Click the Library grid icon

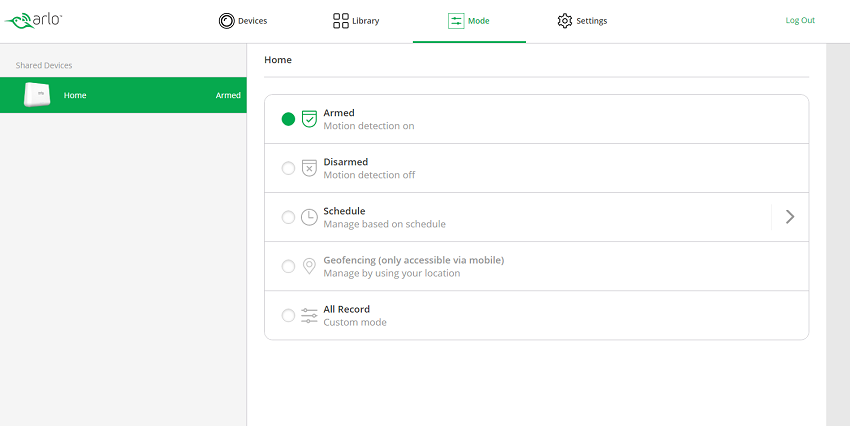coord(340,21)
